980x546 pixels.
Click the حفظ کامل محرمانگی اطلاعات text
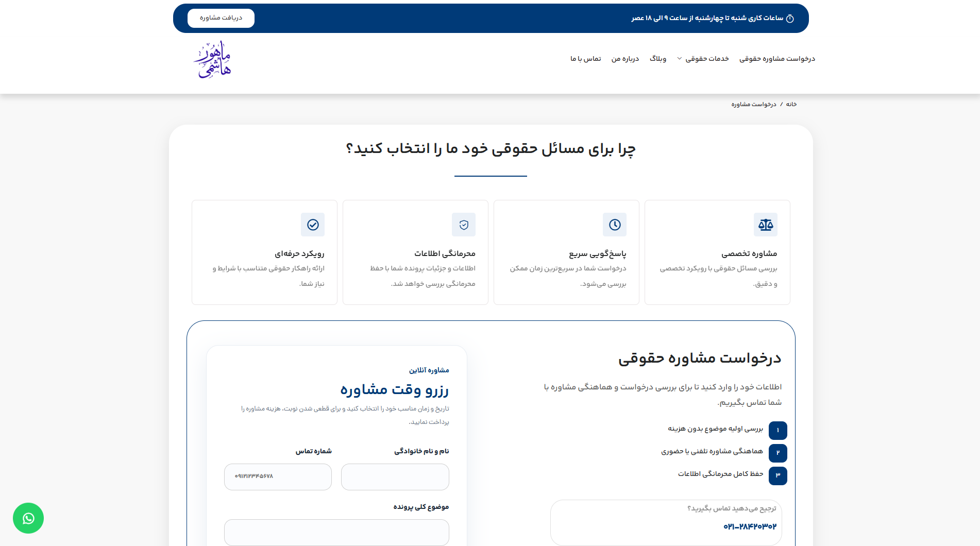coord(721,474)
